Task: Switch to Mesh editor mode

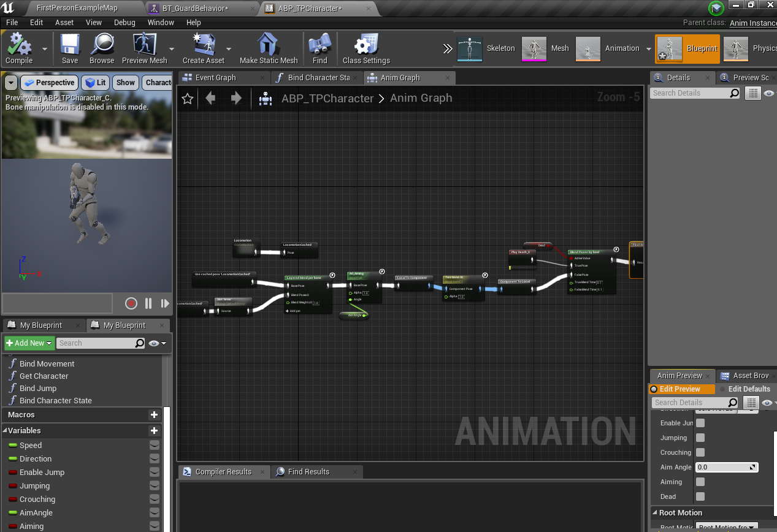Action: pos(546,48)
